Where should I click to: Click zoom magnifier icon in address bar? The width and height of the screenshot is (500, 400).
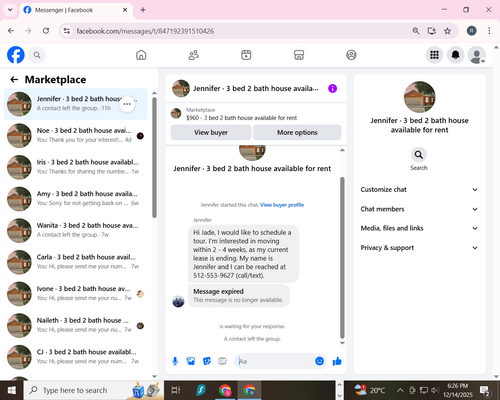[416, 31]
